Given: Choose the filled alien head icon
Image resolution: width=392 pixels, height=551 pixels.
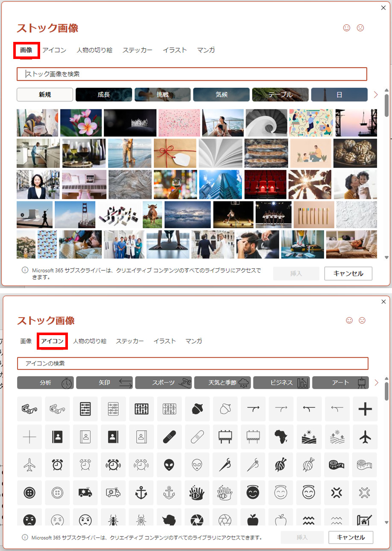Looking at the screenshot, I should (170, 465).
